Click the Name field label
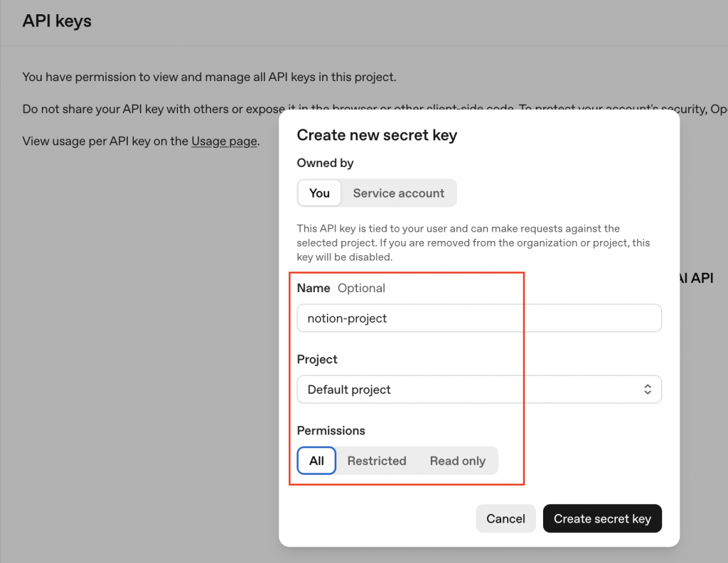The height and width of the screenshot is (563, 728). pyautogui.click(x=314, y=288)
